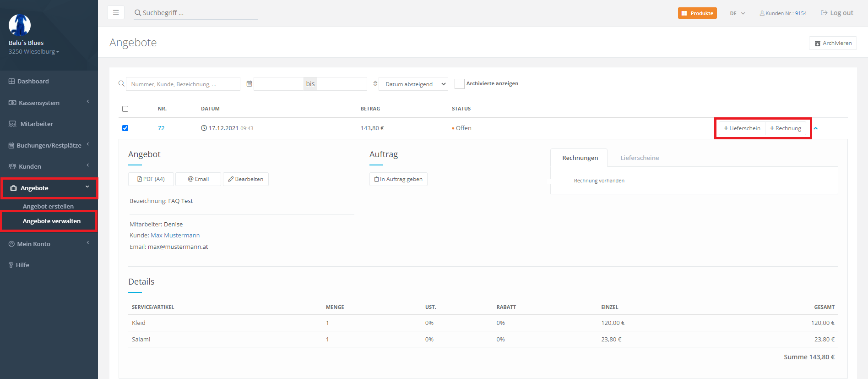Expand the Mein Konto sidebar menu

[x=49, y=244]
